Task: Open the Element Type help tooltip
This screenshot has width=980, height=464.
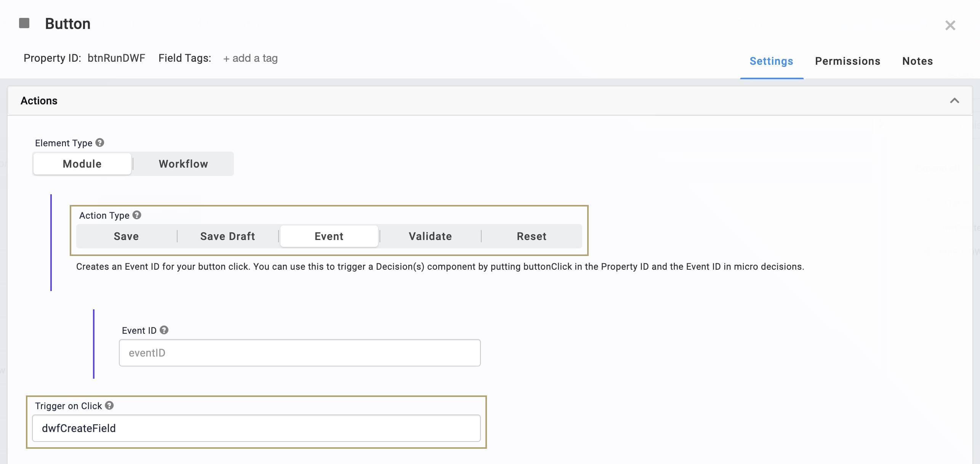Action: click(100, 142)
